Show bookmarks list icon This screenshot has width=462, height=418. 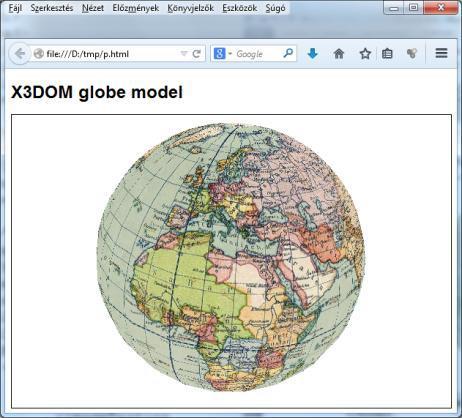(387, 54)
